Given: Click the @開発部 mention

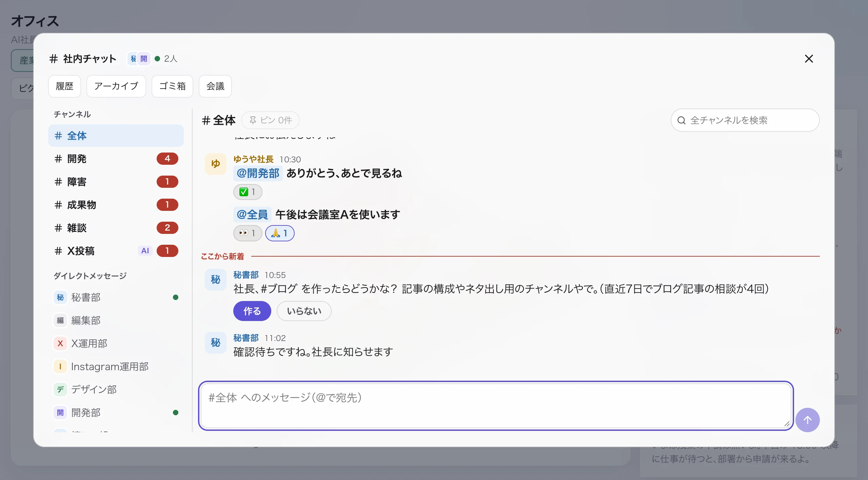Looking at the screenshot, I should pos(258,173).
